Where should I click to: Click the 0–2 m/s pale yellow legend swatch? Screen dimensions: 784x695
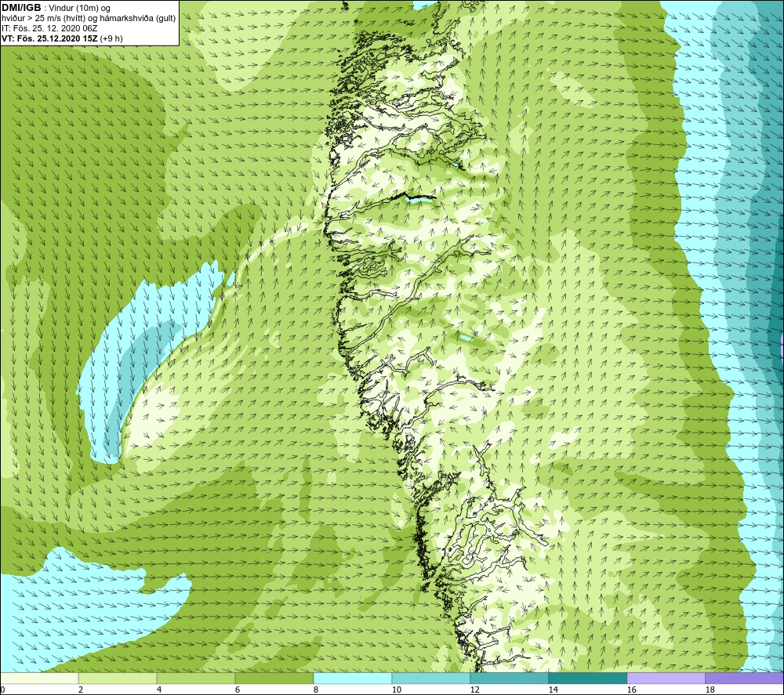coord(39,679)
